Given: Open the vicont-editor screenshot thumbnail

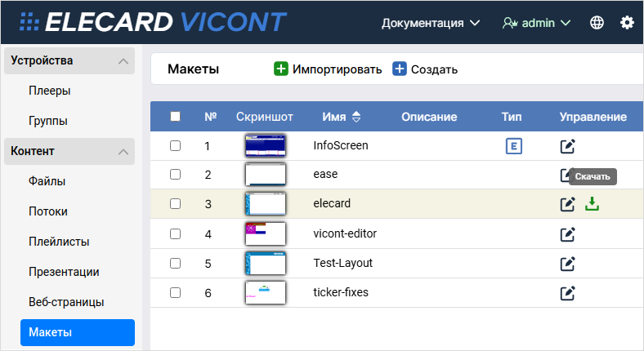Looking at the screenshot, I should (x=266, y=233).
